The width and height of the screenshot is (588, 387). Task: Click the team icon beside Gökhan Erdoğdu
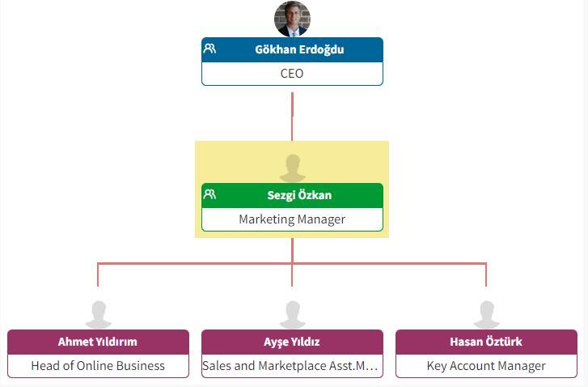(x=209, y=49)
